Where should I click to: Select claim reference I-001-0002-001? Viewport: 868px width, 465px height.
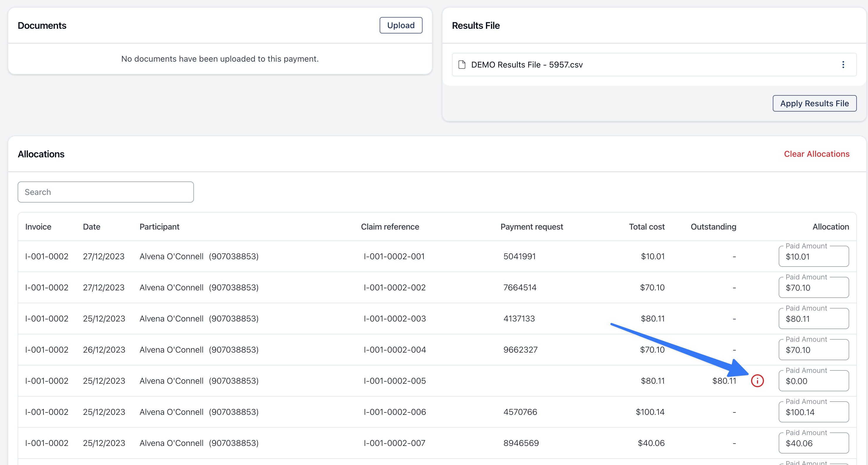click(x=394, y=256)
